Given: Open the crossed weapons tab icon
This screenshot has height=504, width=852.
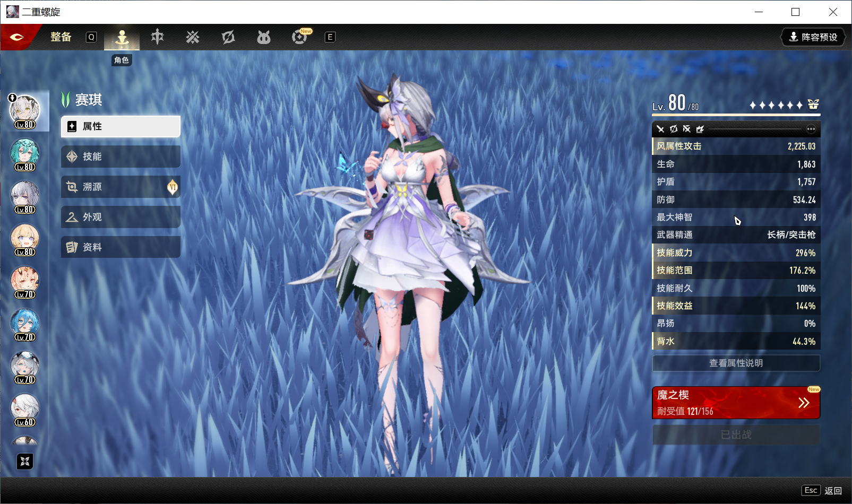Looking at the screenshot, I should point(193,37).
